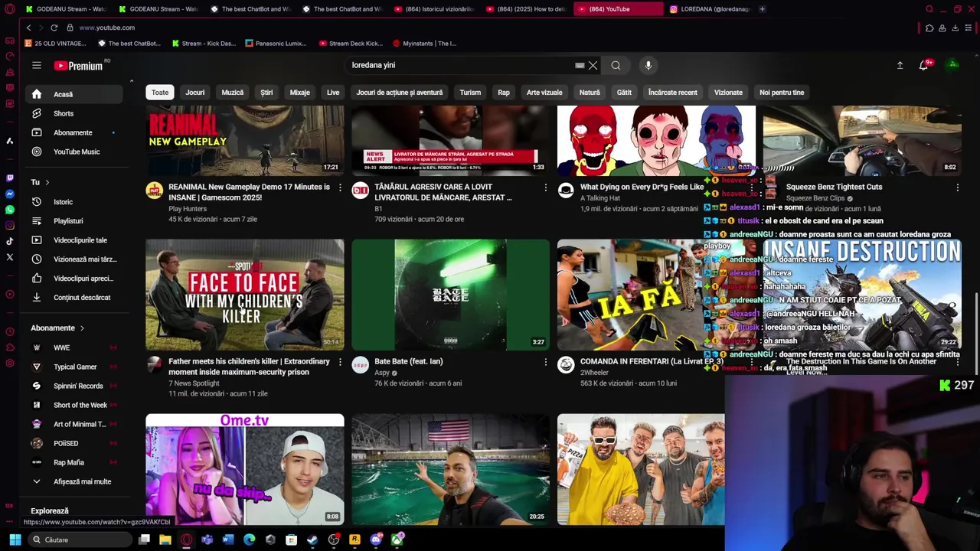Open Opera tab search magnifier
This screenshot has height=551, width=980.
pos(929,9)
